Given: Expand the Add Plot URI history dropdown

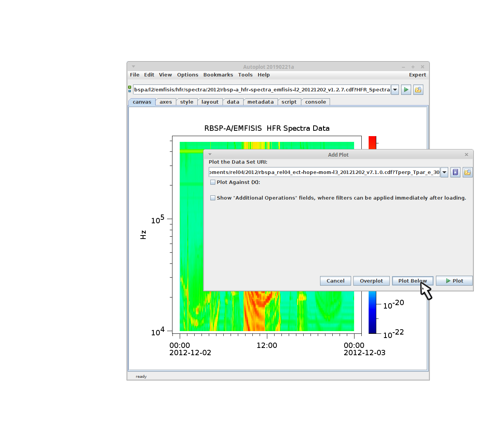Looking at the screenshot, I should 444,172.
